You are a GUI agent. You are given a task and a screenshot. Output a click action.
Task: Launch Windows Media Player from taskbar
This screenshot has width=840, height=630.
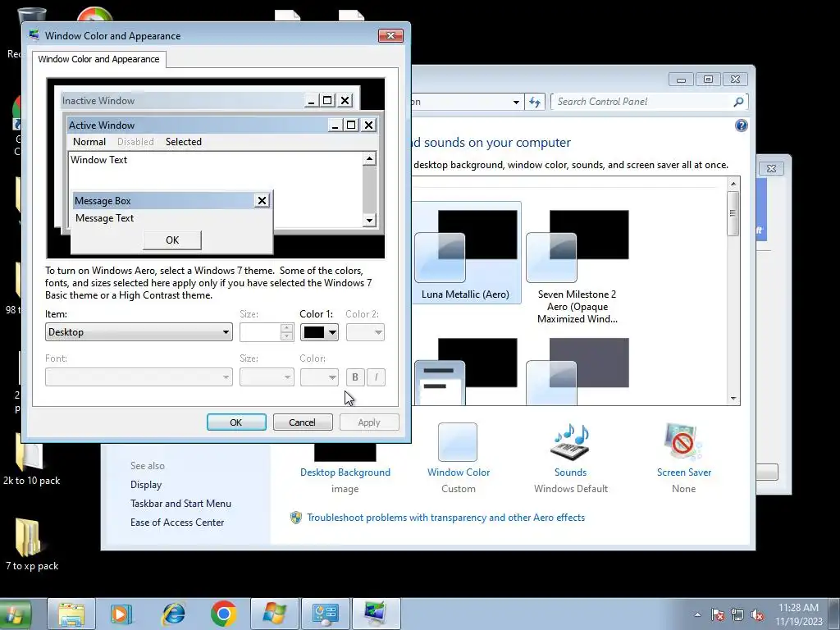121,614
